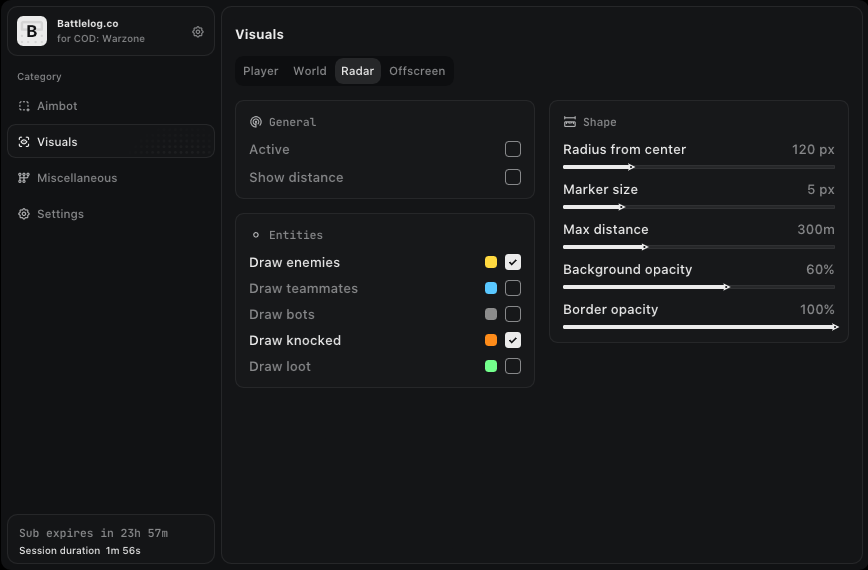
Task: Uncheck the Draw enemies checkbox
Action: [x=513, y=262]
